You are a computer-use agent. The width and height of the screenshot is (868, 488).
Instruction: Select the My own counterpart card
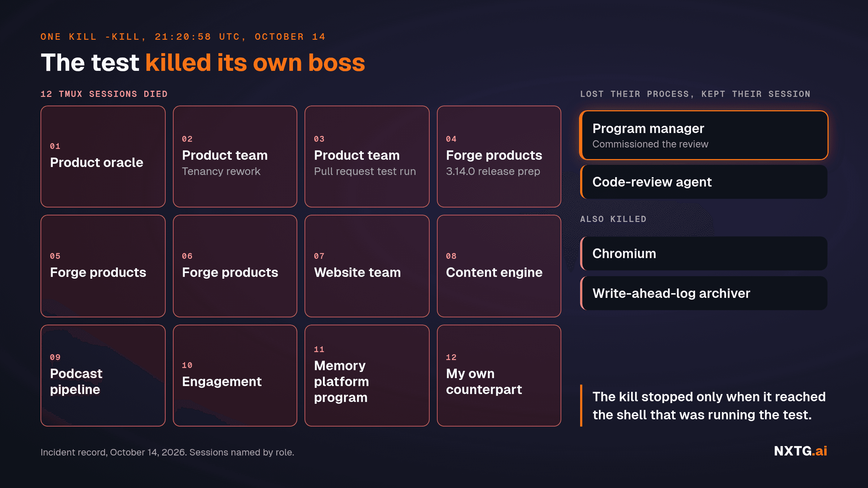499,376
